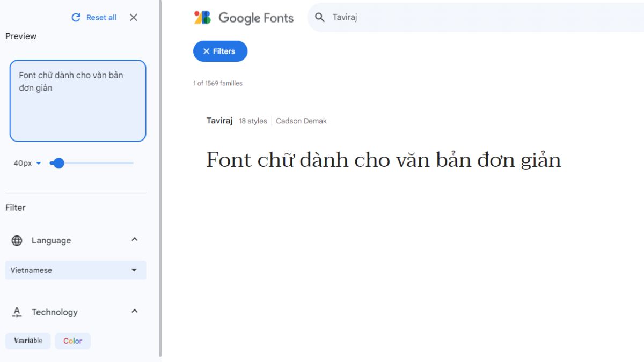Click the X inside the Filters button
644x362 pixels.
(x=207, y=51)
